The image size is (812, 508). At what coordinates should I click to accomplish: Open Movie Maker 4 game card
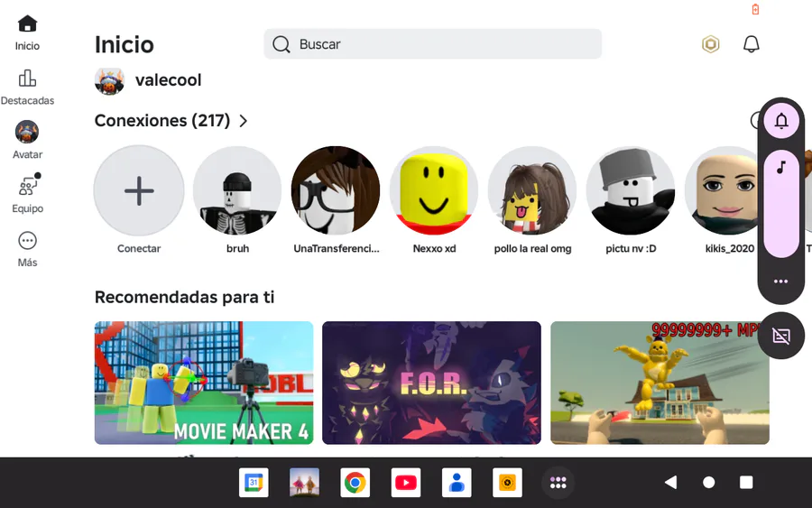204,383
